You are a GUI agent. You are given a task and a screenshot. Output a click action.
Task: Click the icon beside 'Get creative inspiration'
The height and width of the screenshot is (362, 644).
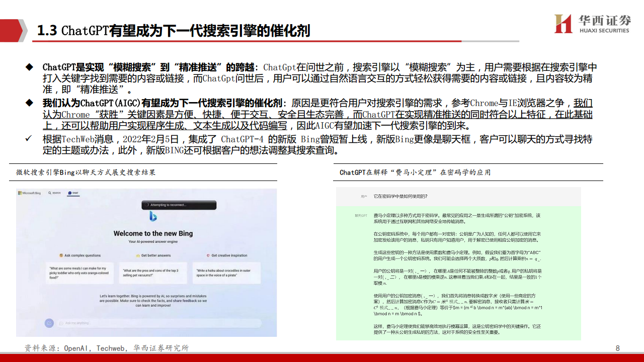pyautogui.click(x=208, y=255)
